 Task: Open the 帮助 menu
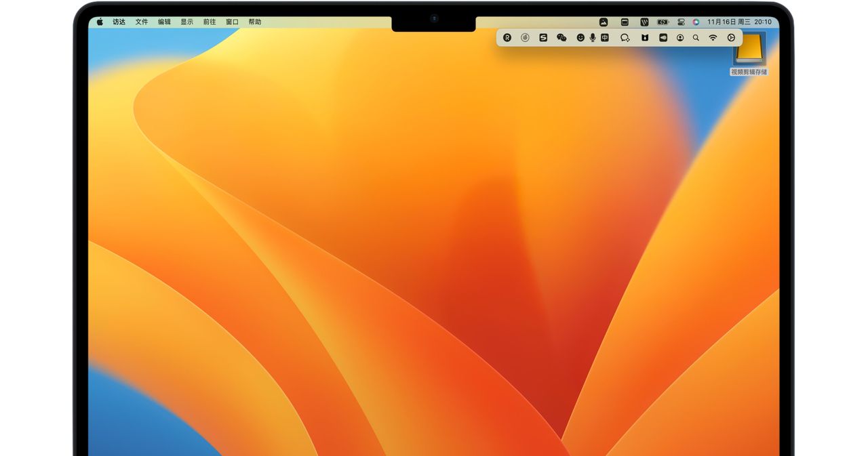[x=255, y=22]
